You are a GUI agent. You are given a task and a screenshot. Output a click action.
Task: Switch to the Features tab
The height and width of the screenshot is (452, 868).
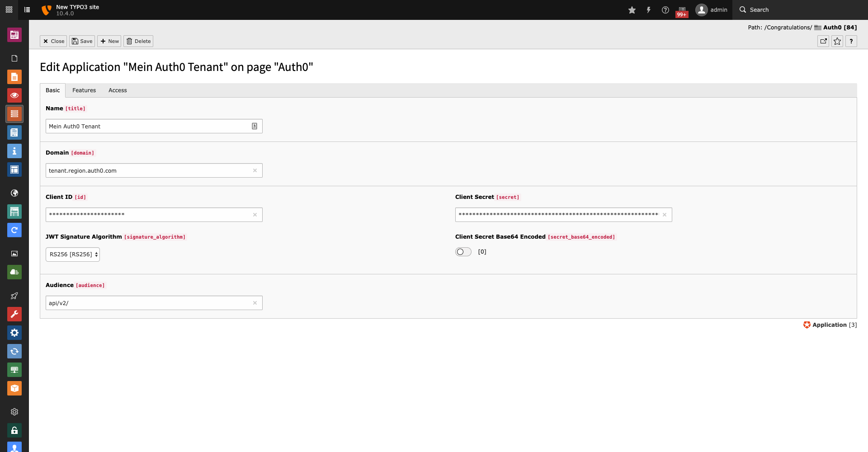[84, 90]
